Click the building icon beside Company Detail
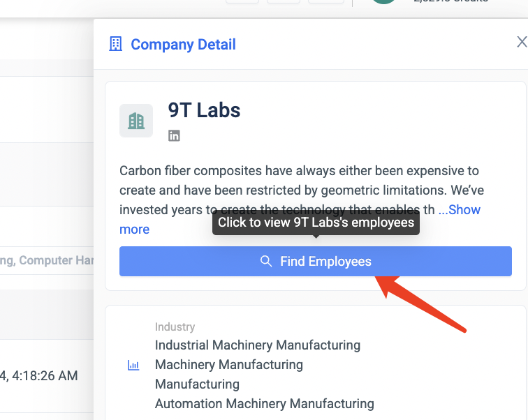This screenshot has height=420, width=528. 115,45
